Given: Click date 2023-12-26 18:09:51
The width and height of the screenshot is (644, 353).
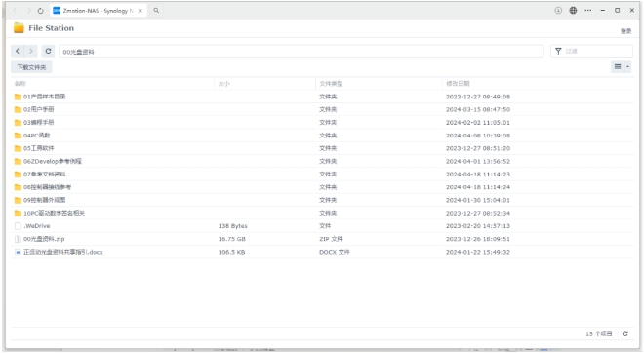Looking at the screenshot, I should (x=478, y=239).
